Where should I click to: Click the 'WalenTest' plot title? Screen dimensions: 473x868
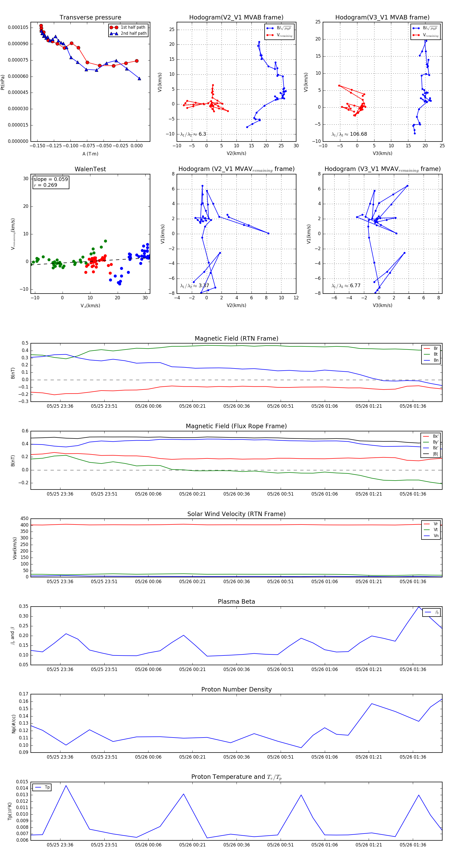coord(90,169)
